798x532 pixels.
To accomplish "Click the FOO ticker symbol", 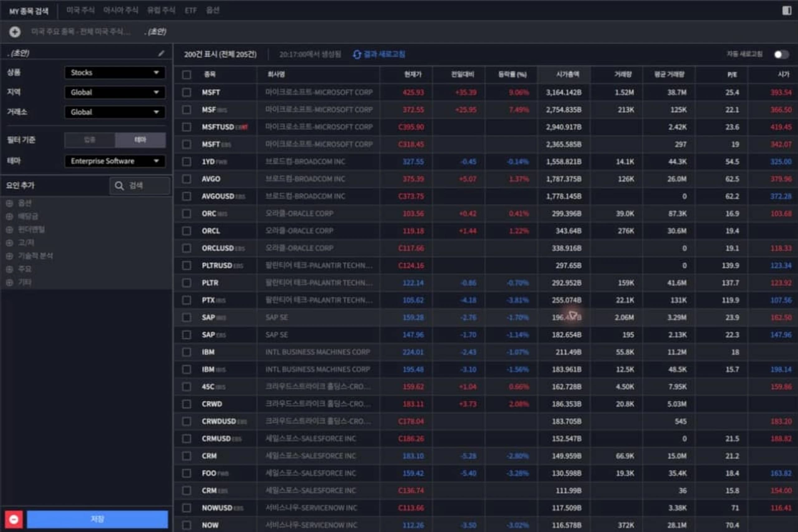I will click(209, 473).
